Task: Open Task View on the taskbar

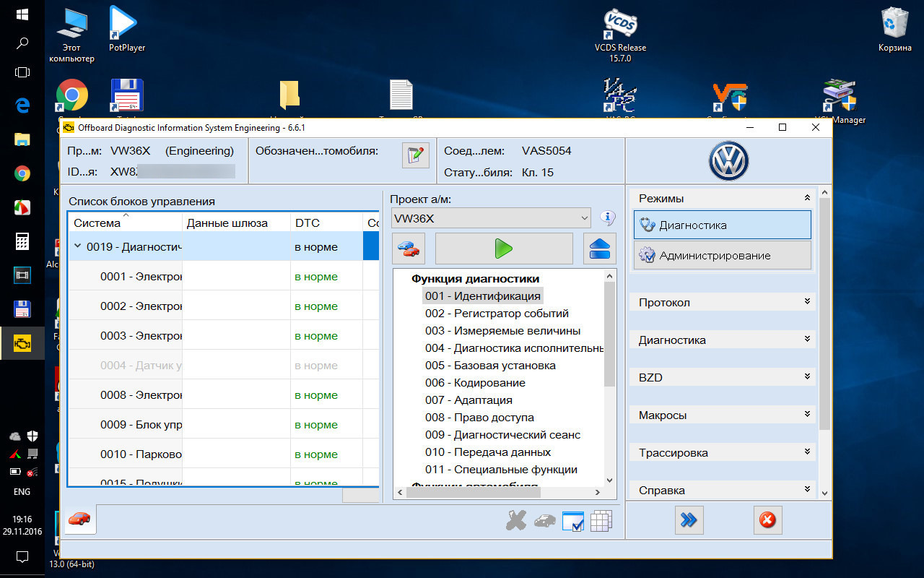Action: [x=22, y=72]
